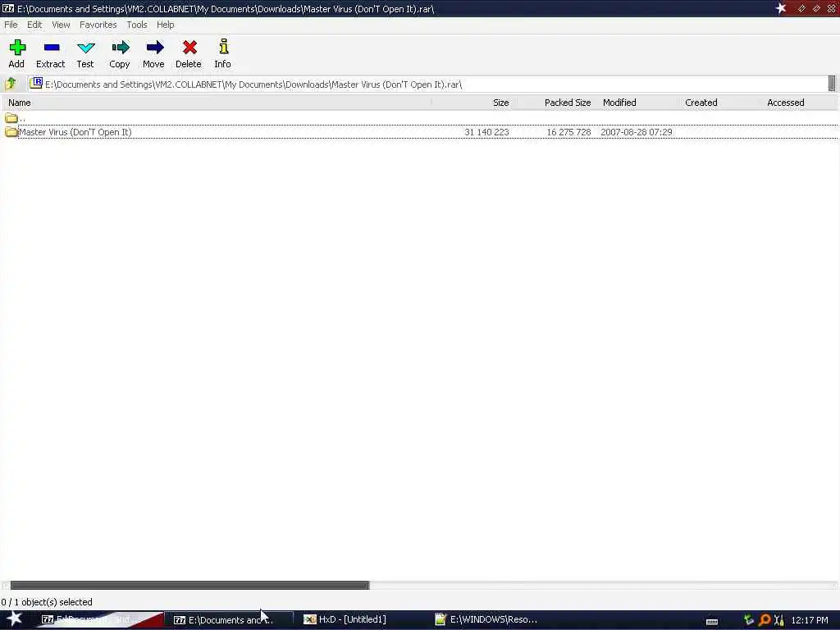Sort by Modified column header

(x=637, y=103)
